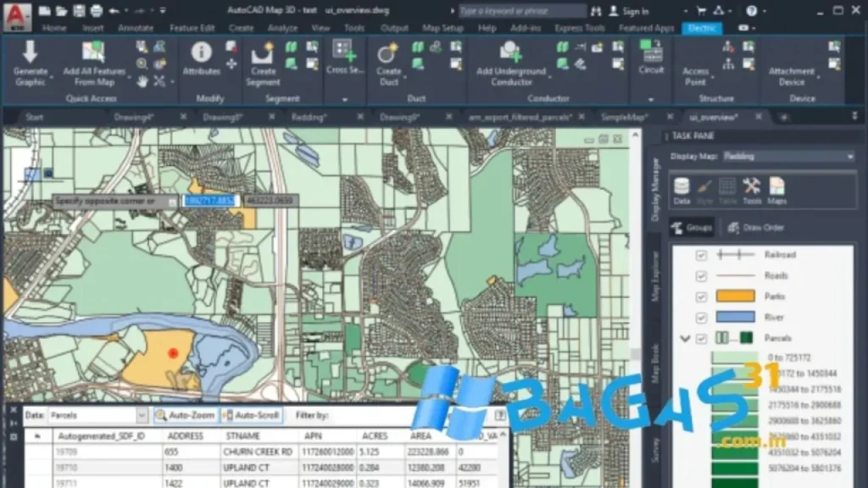Click Add Underground Conductor
Screen dimensions: 868x488
pos(510,64)
